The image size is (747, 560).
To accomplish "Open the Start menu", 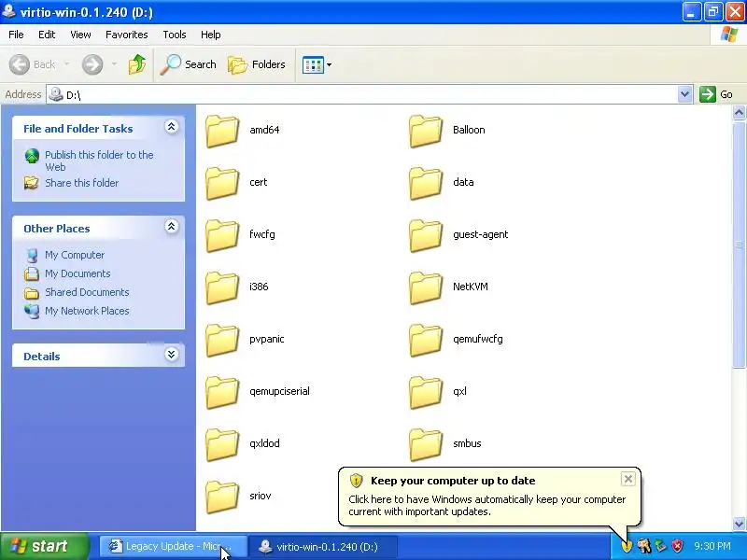I will [45, 546].
